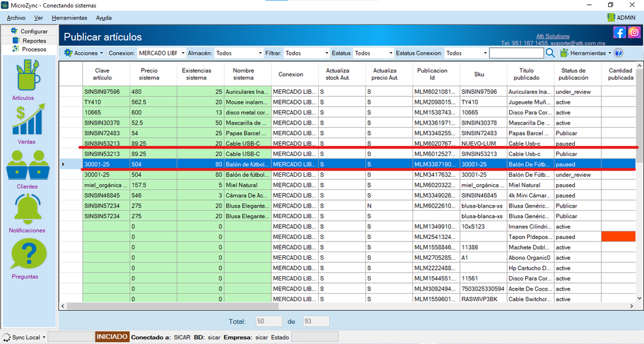644x344 pixels.
Task: Click the NUEVO-LUM Sku cell
Action: (x=484, y=143)
